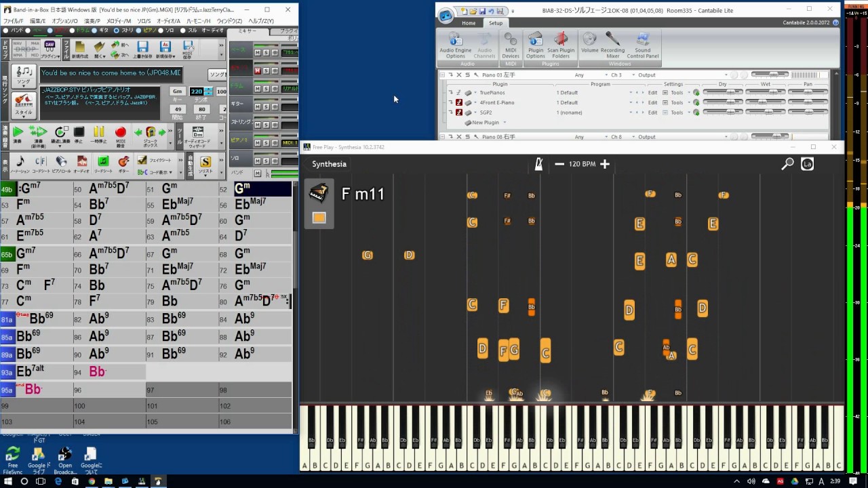Viewport: 868px width, 488px height.
Task: Select the ストリ strings track radio button
Action: pyautogui.click(x=117, y=30)
